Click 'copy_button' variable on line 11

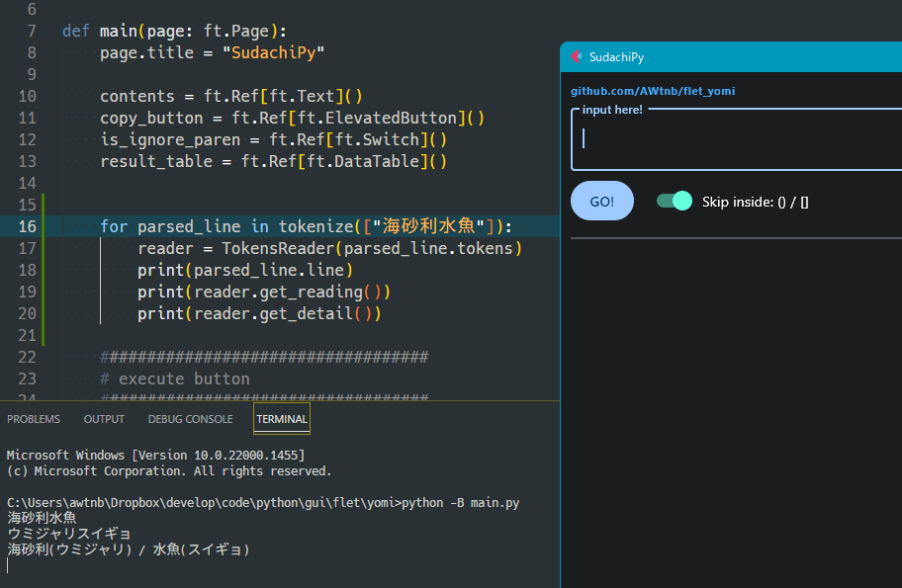pyautogui.click(x=151, y=118)
